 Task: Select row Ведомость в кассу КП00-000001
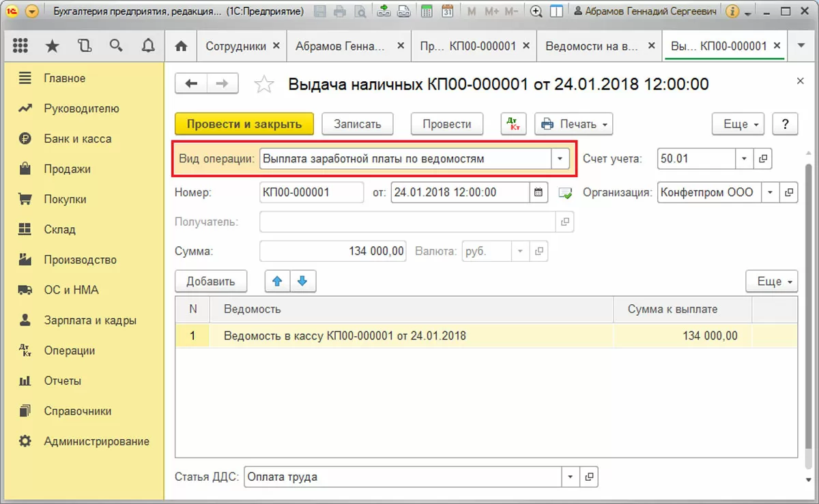pos(486,336)
